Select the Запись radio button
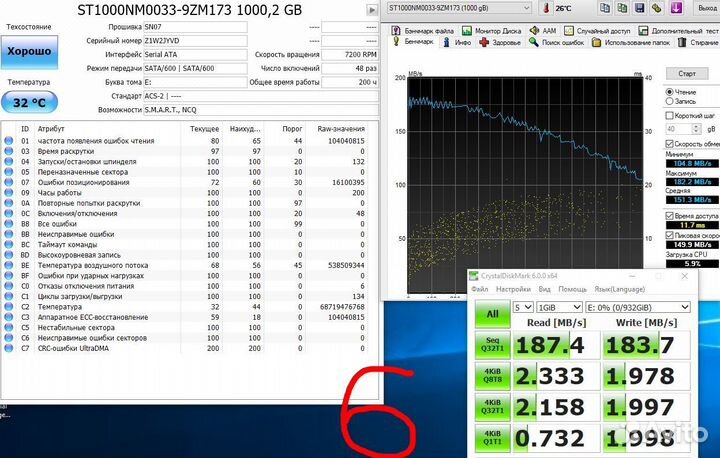This screenshot has height=458, width=720. point(669,101)
